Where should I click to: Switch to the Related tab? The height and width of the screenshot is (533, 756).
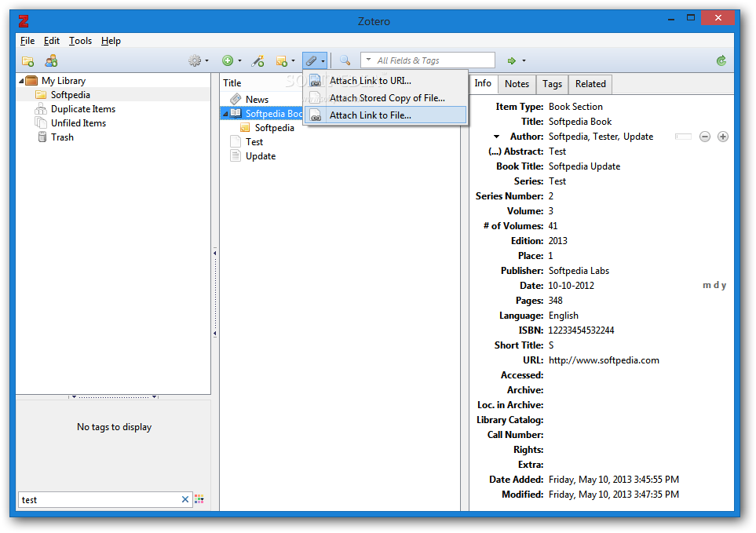pos(590,84)
